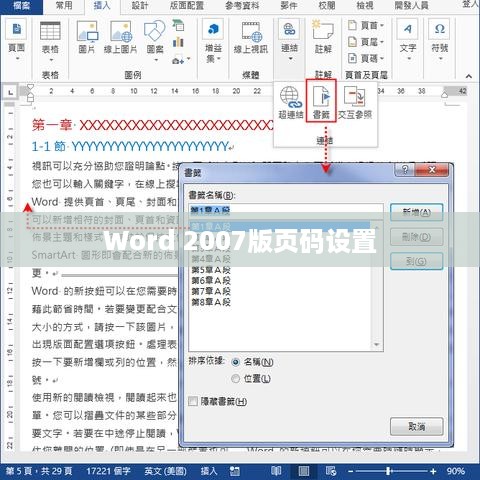Viewport: 480px width, 480px height.
Task: Open the Add-ins (增益集) icon
Action: click(x=213, y=30)
